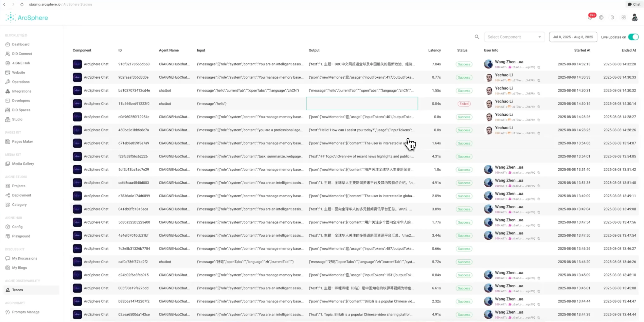Open Config sidebar item
Viewport: 644px width, 322px height.
tap(17, 227)
